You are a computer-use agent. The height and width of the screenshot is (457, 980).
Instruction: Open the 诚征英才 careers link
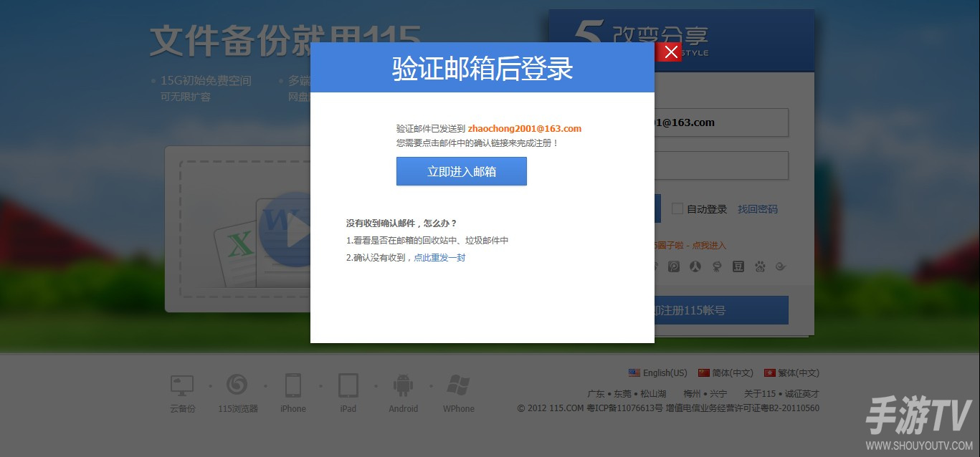(802, 394)
